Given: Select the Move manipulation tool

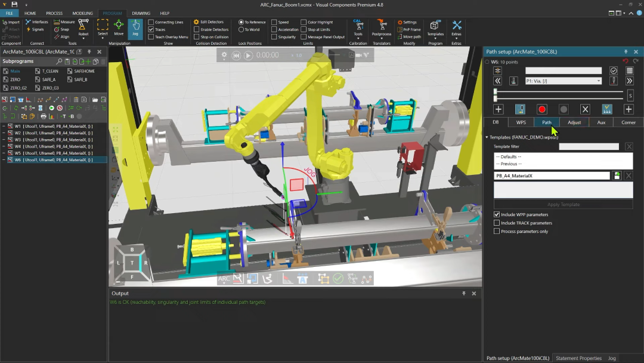Looking at the screenshot, I should click(x=119, y=28).
